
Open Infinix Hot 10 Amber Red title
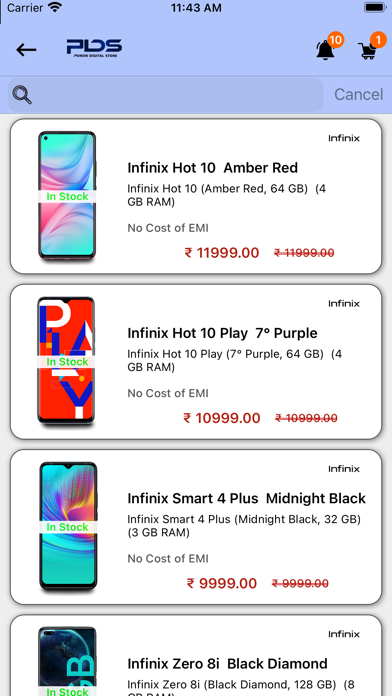pyautogui.click(x=213, y=168)
